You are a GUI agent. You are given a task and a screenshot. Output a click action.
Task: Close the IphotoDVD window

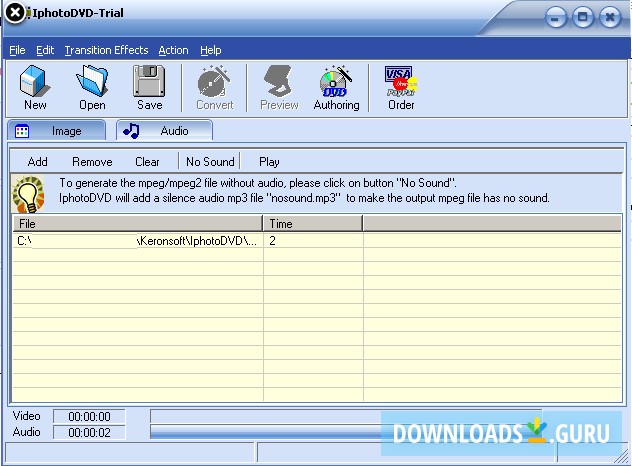click(610, 17)
